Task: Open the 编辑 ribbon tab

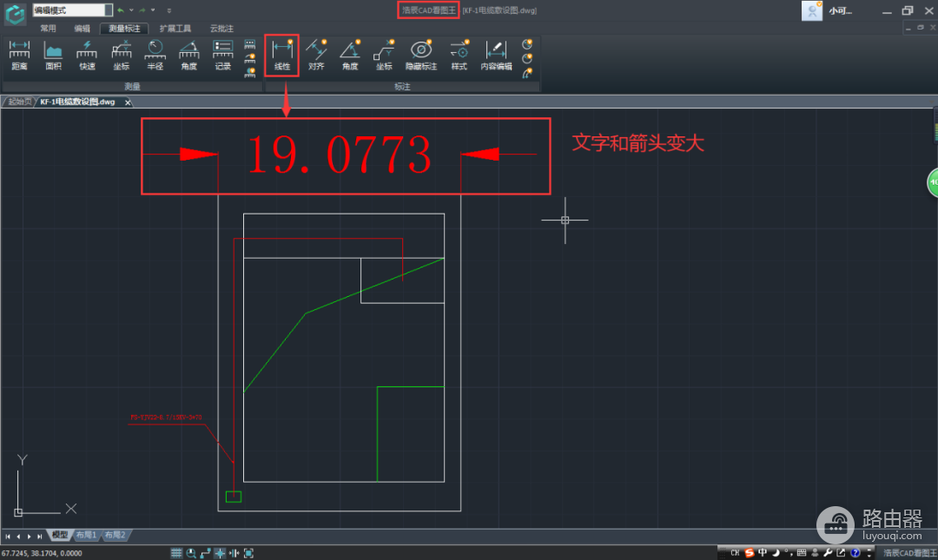Action: coord(82,28)
